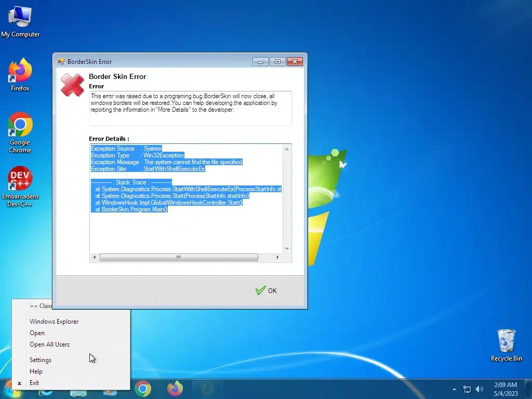This screenshot has height=399, width=532.
Task: Click the red X error icon in dialog
Action: [x=72, y=85]
